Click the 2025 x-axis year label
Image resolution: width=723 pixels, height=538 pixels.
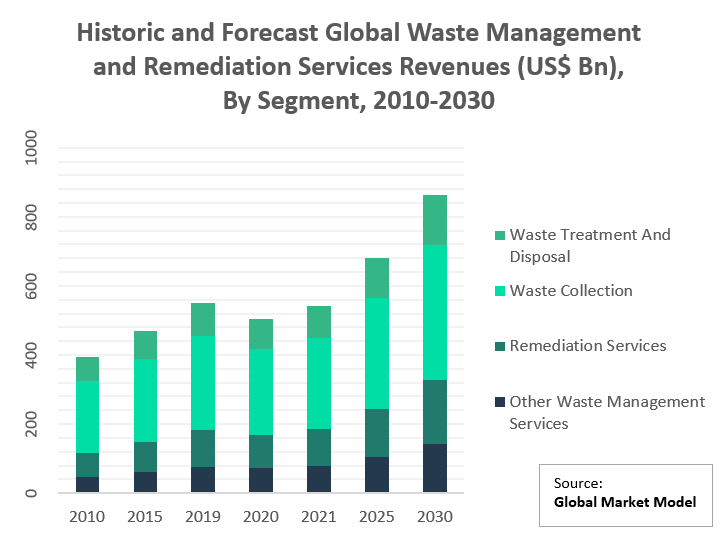[x=376, y=517]
